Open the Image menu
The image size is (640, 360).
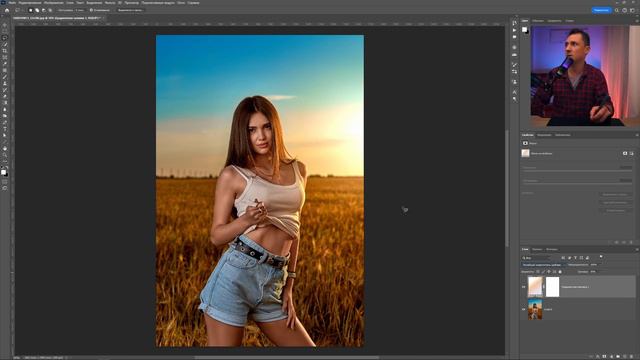pos(54,3)
